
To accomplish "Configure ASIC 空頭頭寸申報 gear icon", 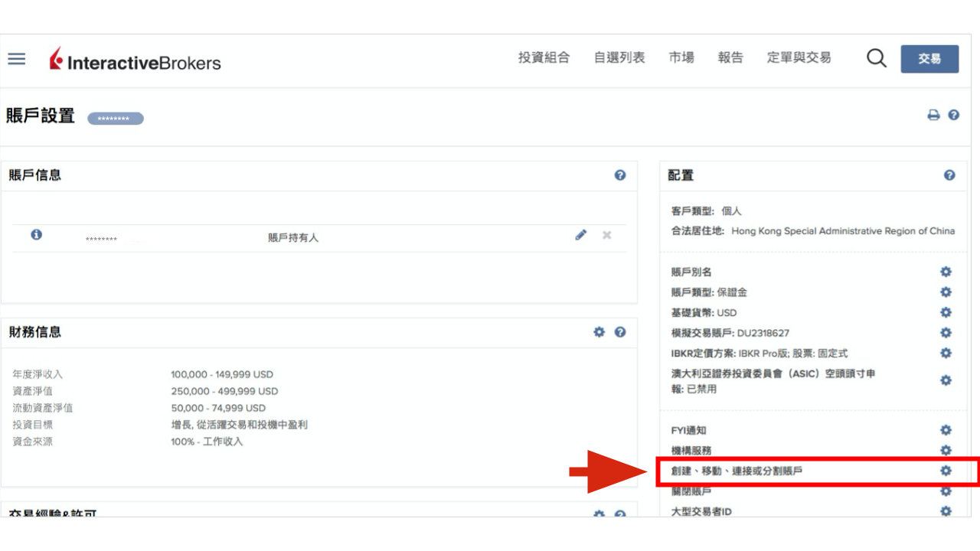I will (946, 380).
